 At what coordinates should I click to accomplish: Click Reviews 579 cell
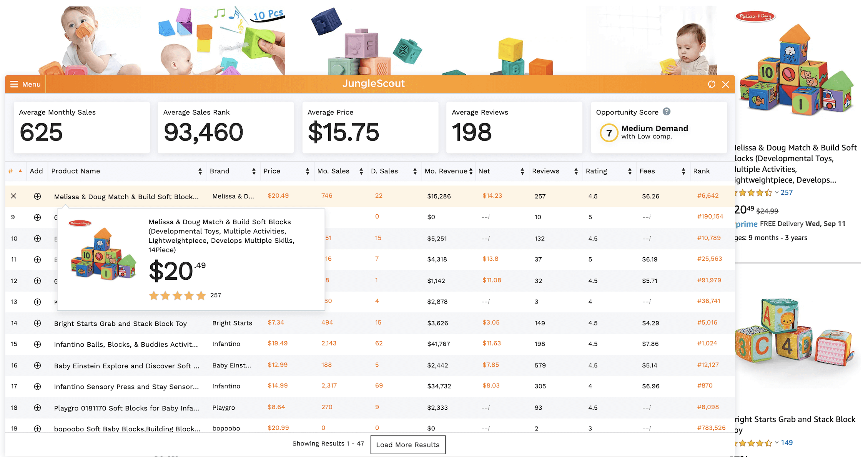pyautogui.click(x=540, y=365)
